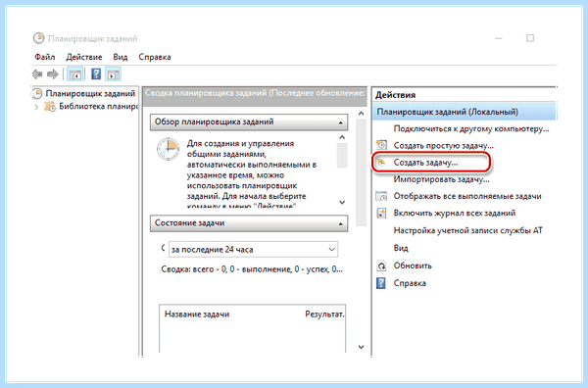Click the Task Scheduler clock icon in the title bar

tap(38, 38)
